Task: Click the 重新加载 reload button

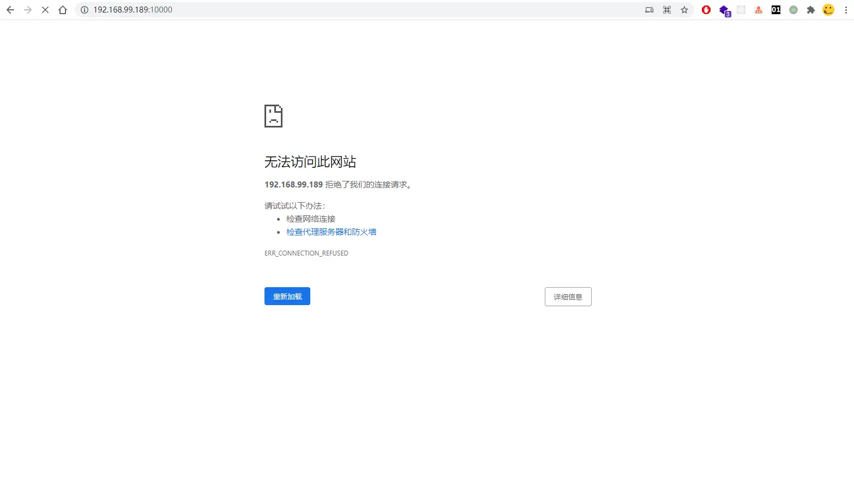Action: (x=287, y=296)
